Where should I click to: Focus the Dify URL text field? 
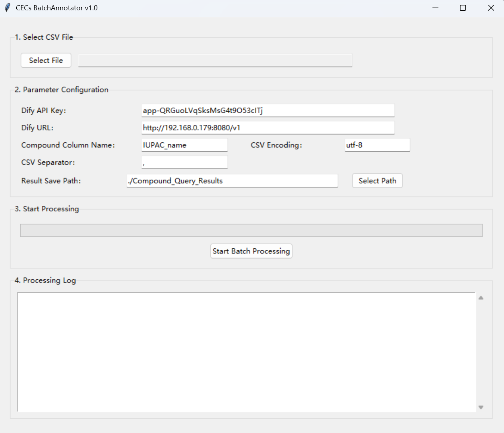[x=268, y=128]
